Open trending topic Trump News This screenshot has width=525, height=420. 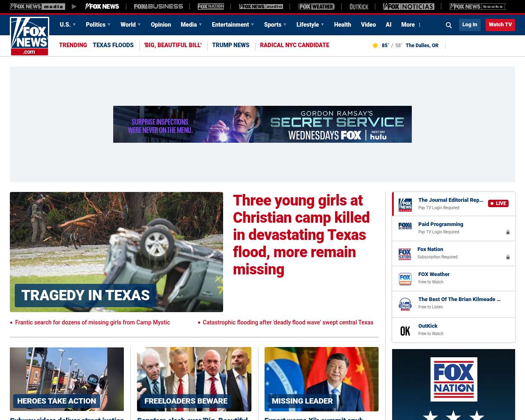tap(231, 45)
